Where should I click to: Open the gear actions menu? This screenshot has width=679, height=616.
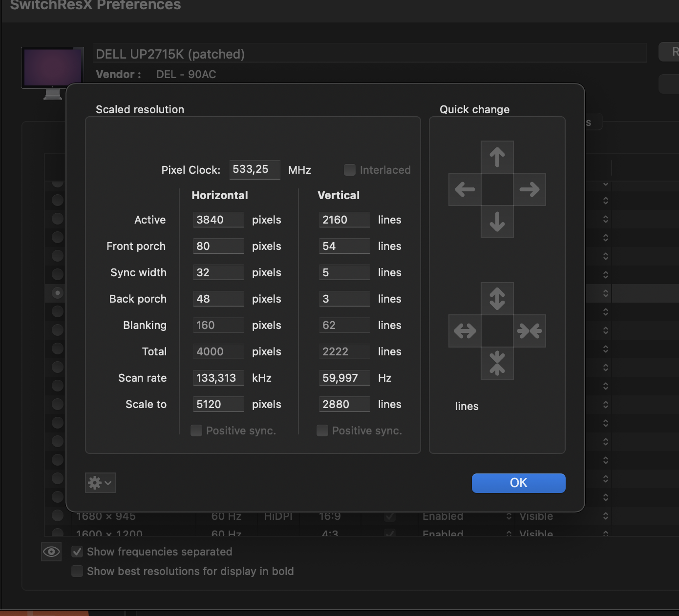101,483
